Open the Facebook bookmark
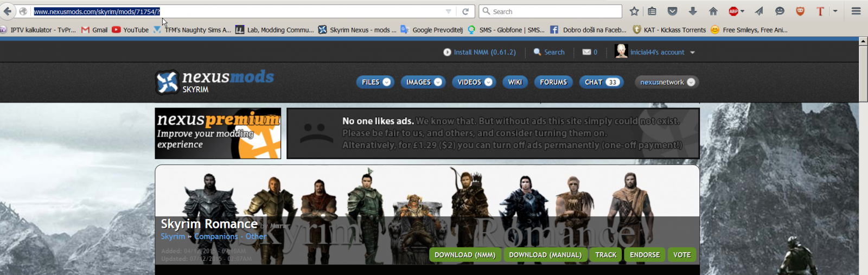 coord(588,30)
